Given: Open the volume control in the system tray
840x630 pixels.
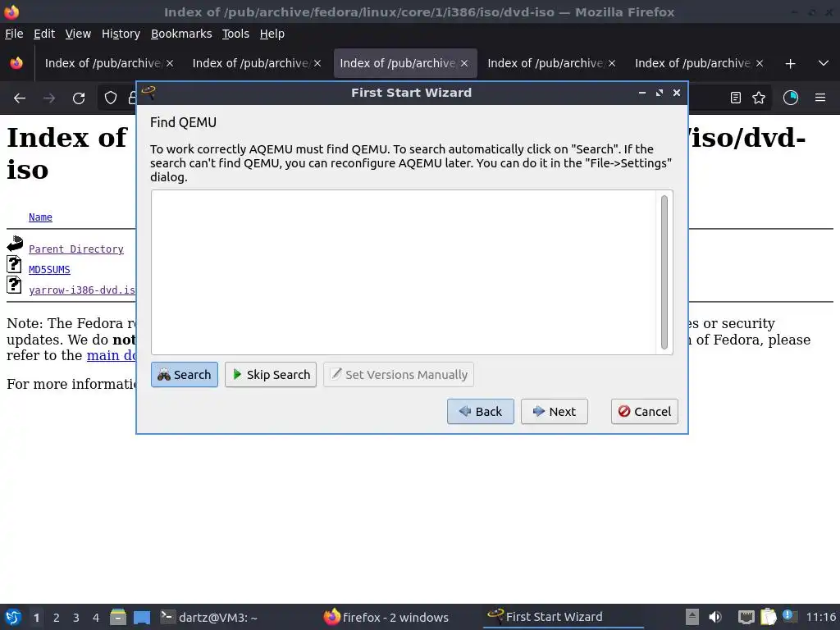Looking at the screenshot, I should [x=715, y=617].
